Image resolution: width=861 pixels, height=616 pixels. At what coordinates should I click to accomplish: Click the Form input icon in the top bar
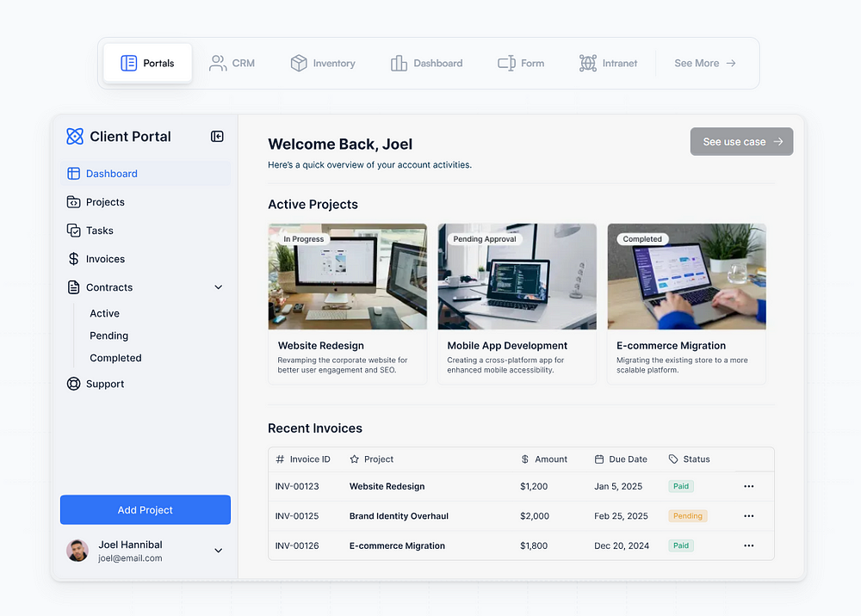pyautogui.click(x=506, y=63)
